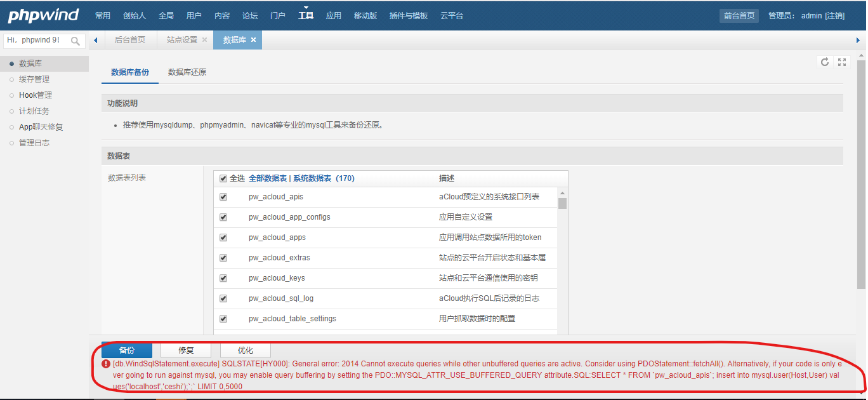The image size is (868, 400).
Task: Close the 站点设置 tab
Action: point(206,39)
